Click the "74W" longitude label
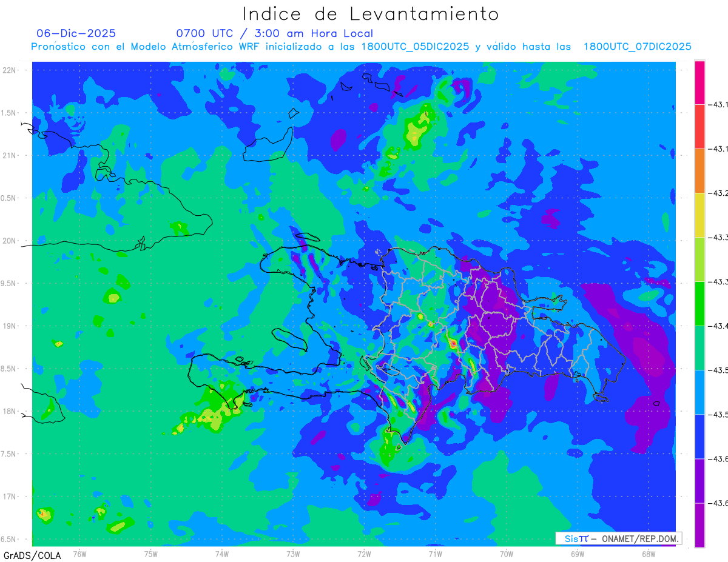 (222, 554)
